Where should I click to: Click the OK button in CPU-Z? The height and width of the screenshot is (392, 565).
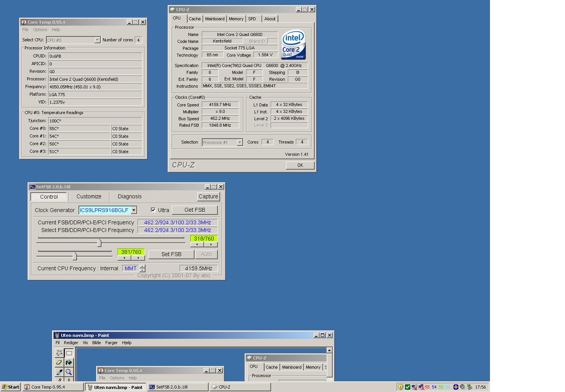tap(300, 165)
